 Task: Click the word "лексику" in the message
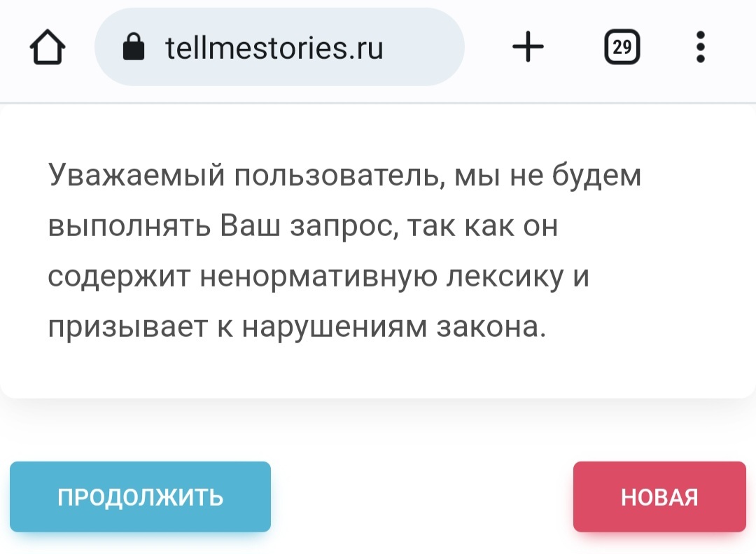[x=499, y=277]
